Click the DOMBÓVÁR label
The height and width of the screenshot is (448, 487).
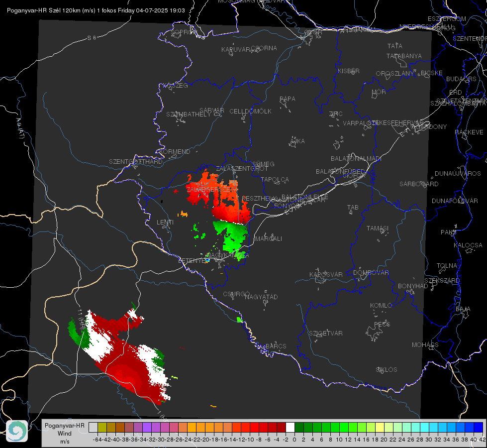coord(371,273)
